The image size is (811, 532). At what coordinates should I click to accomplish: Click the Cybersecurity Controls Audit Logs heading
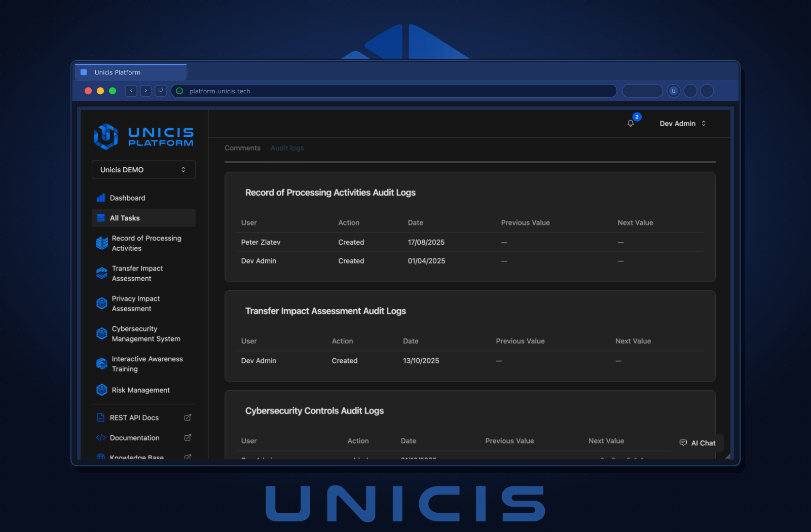pos(314,411)
